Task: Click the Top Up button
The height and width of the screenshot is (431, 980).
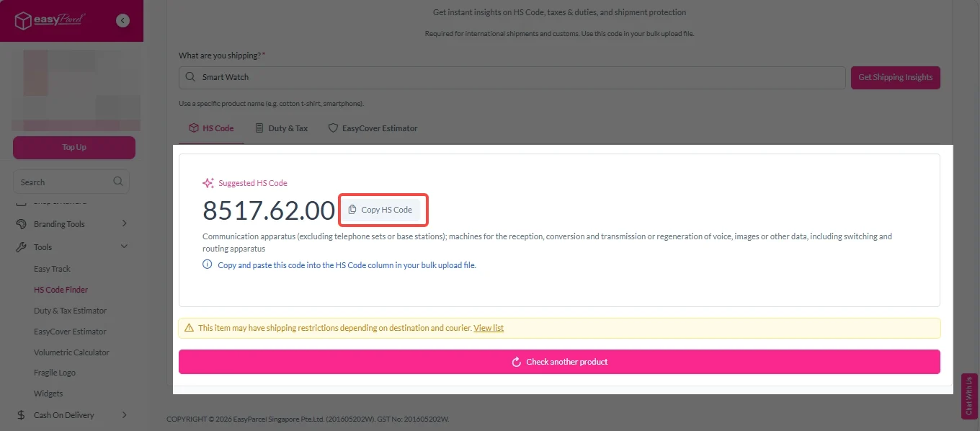Action: click(x=74, y=148)
